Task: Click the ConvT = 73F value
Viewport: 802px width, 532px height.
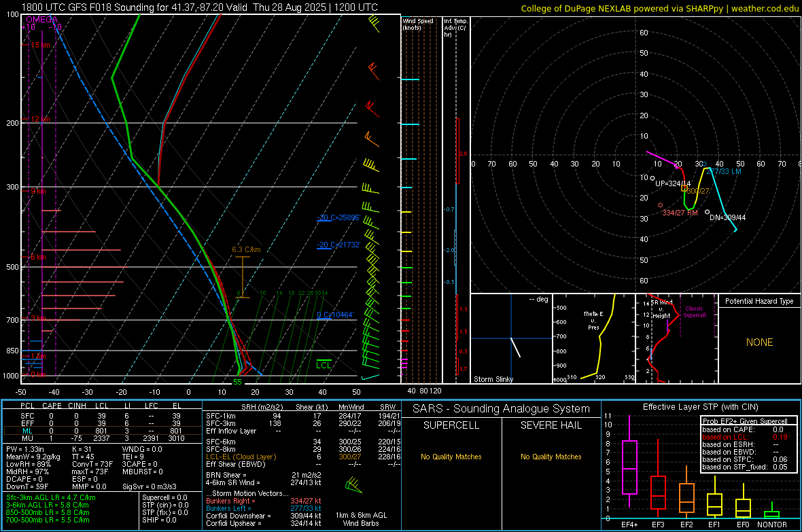Action: pyautogui.click(x=92, y=464)
